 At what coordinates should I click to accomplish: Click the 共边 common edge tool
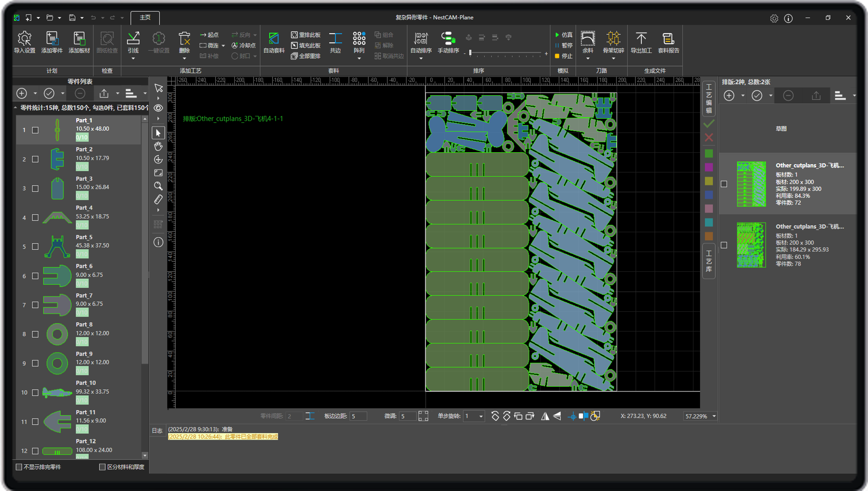(335, 42)
